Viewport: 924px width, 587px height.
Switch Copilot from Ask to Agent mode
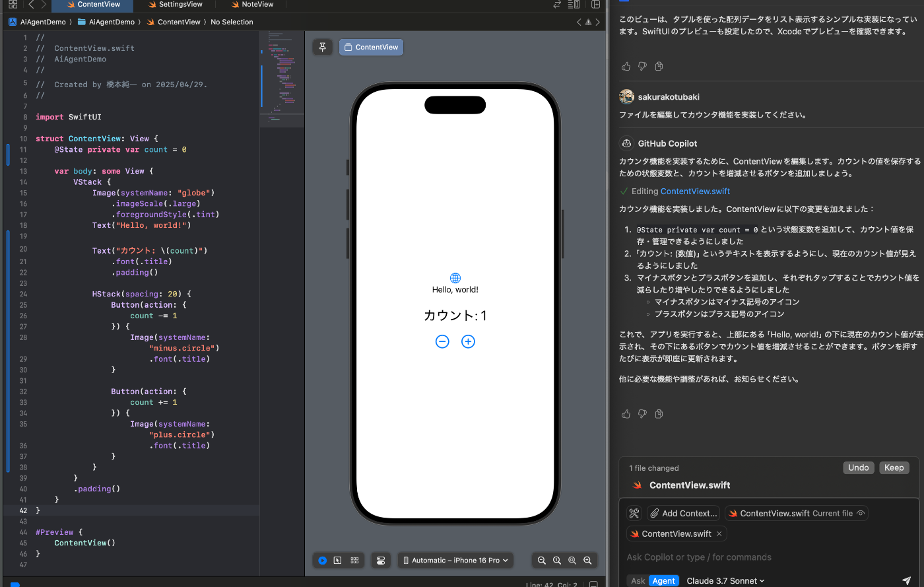pyautogui.click(x=663, y=580)
